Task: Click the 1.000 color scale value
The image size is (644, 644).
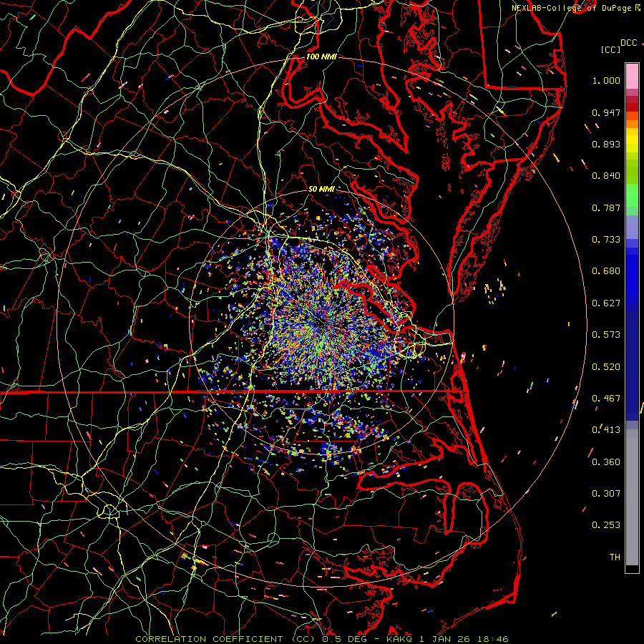Action: tap(606, 80)
